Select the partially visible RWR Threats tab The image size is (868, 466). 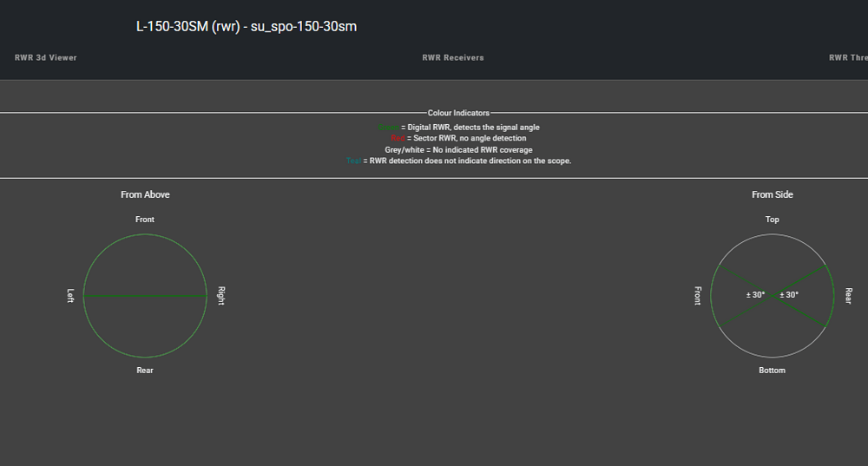(848, 58)
